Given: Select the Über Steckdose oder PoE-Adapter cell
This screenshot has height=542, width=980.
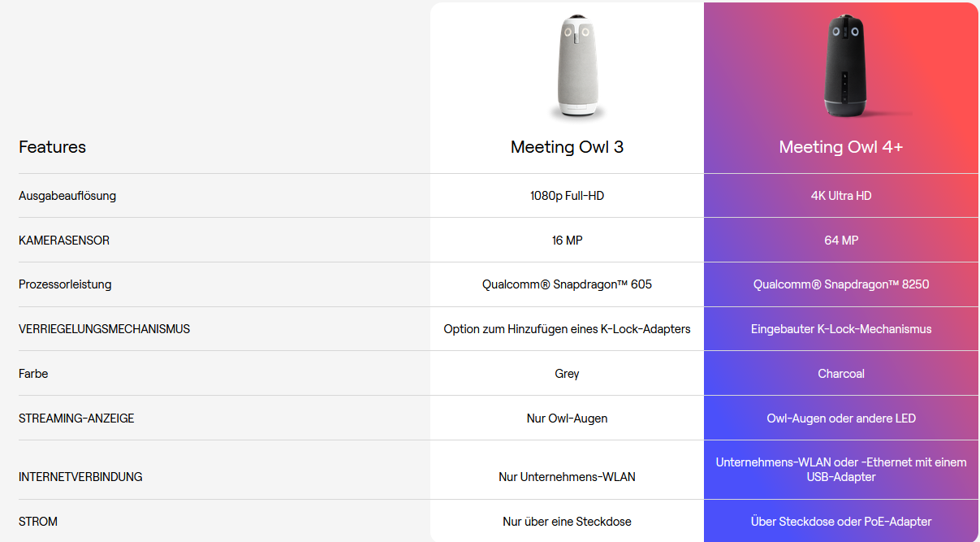Looking at the screenshot, I should (841, 522).
